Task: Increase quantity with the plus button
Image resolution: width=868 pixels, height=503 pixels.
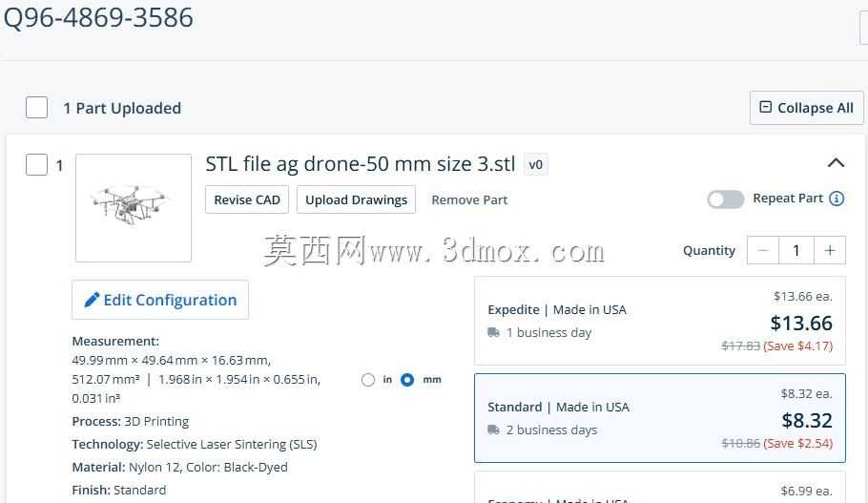Action: point(829,250)
